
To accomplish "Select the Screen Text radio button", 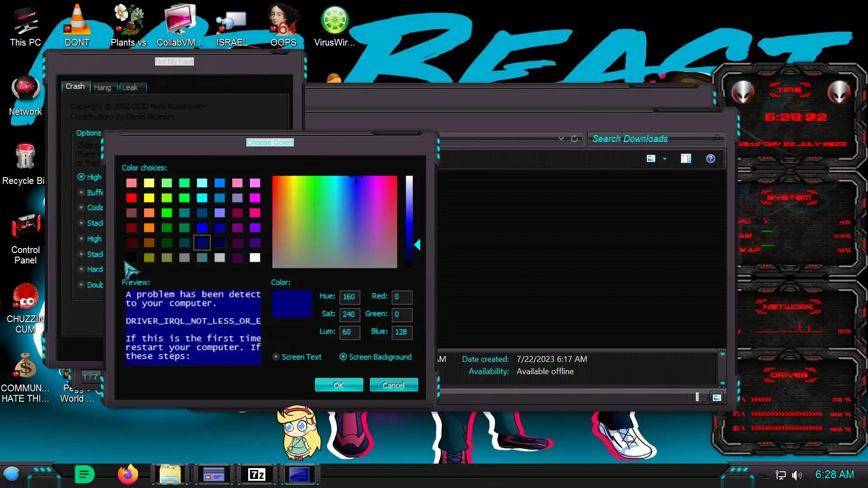I will [x=276, y=357].
